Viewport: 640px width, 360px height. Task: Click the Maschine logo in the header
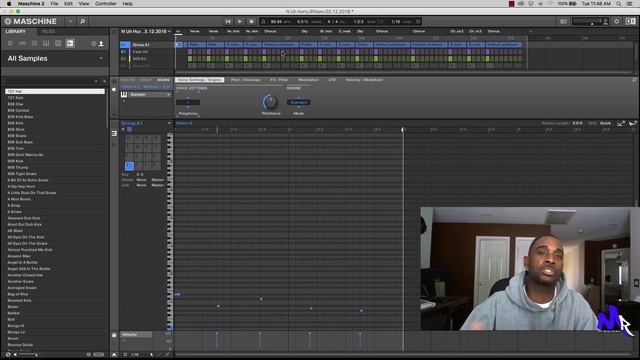pos(31,21)
